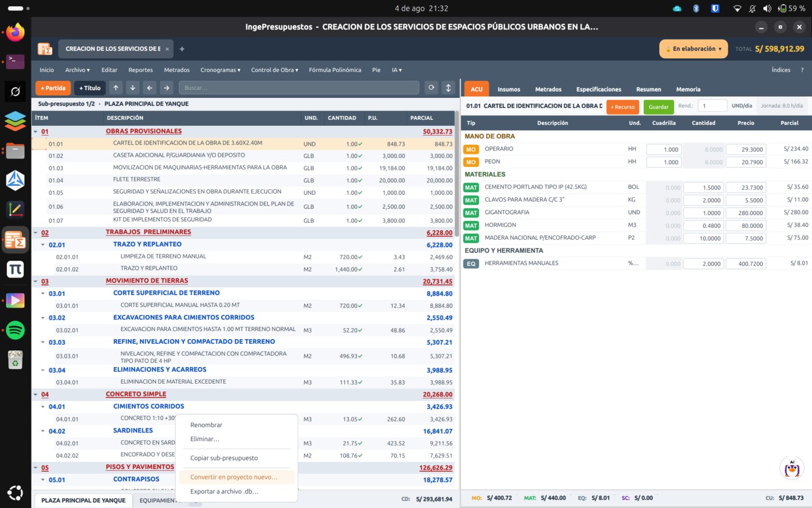The width and height of the screenshot is (812, 508).
Task: Select Copiar sub-presupuesto in context menu
Action: (x=237, y=458)
